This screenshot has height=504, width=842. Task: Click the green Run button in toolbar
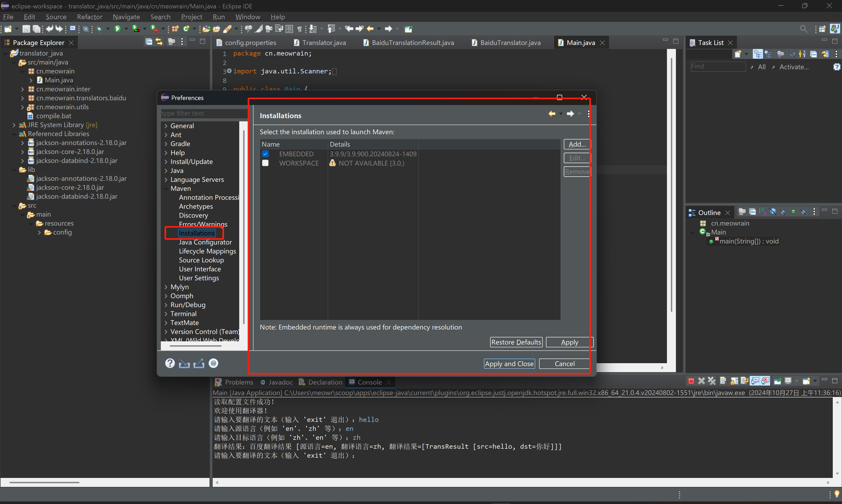point(117,29)
